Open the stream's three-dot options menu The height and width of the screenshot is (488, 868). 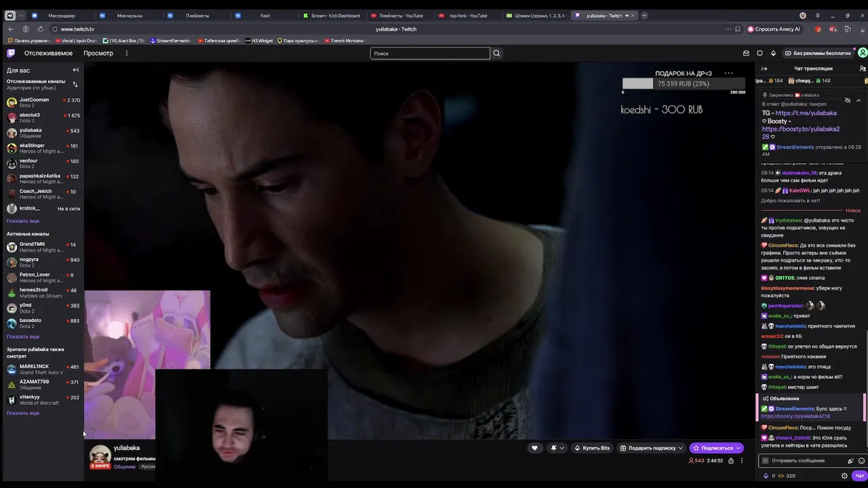pos(741,461)
